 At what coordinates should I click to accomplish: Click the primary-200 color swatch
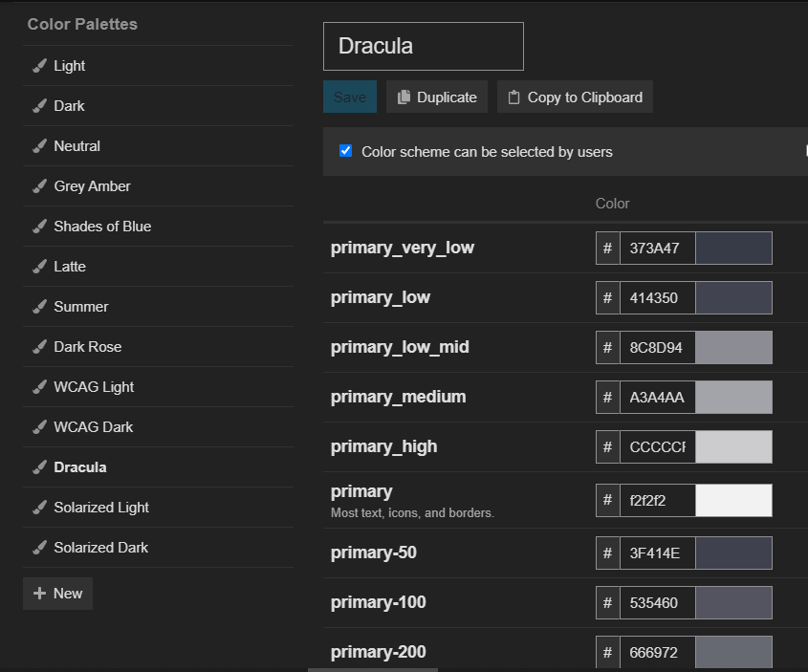point(733,653)
